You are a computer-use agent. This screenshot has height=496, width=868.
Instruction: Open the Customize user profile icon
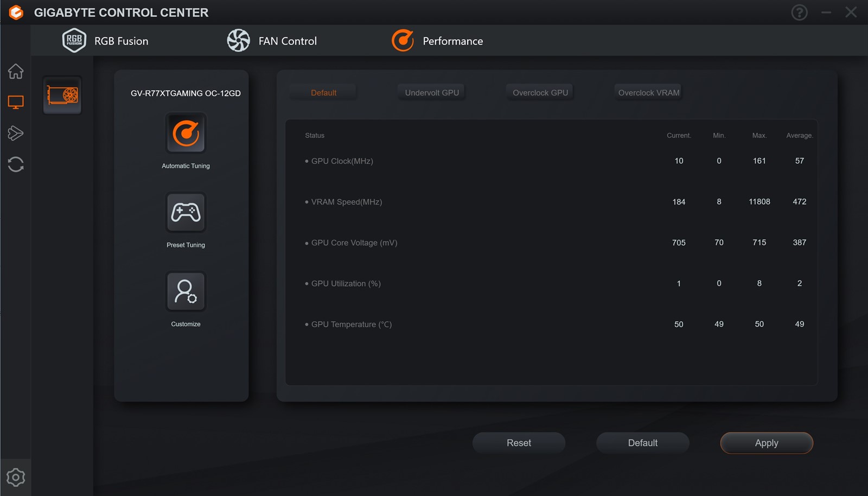(186, 291)
